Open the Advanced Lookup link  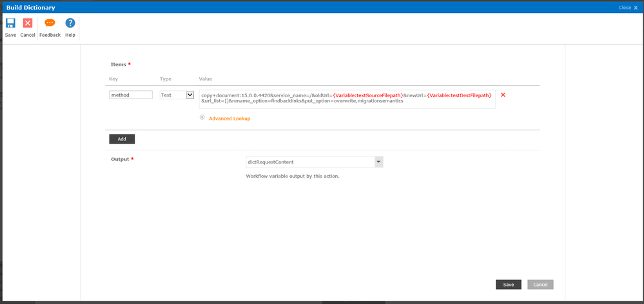click(229, 119)
